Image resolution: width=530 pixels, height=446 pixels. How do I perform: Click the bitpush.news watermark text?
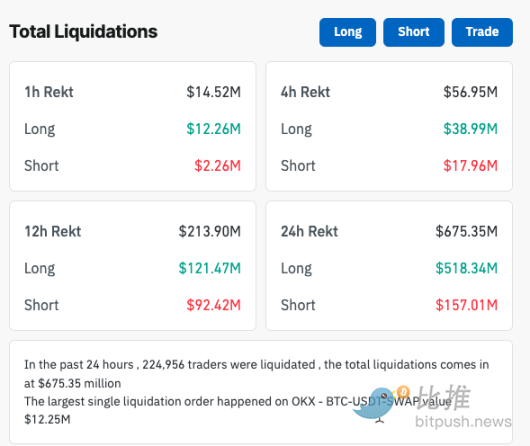tap(463, 422)
